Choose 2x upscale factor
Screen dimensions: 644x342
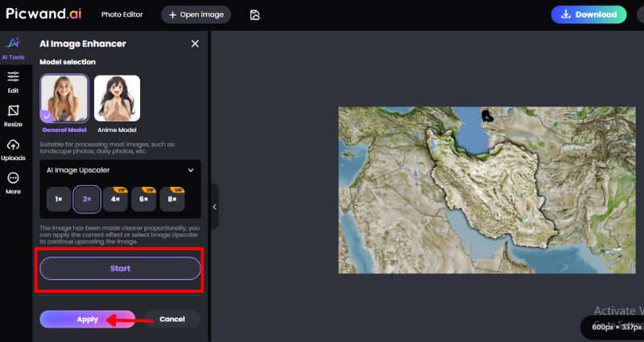pos(87,198)
